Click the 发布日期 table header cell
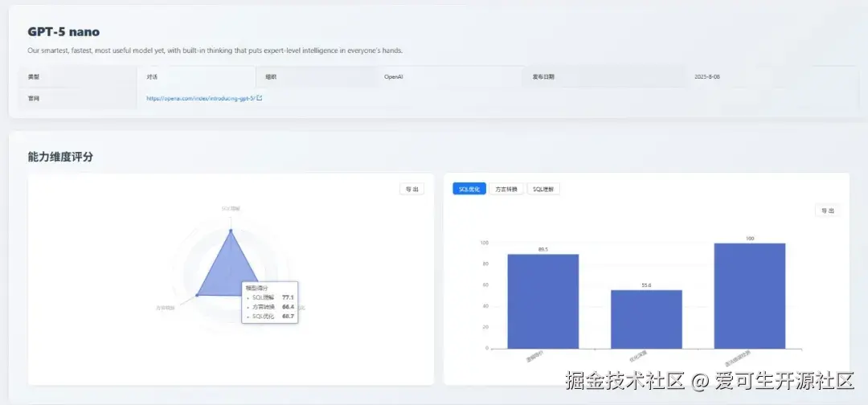 [603, 77]
